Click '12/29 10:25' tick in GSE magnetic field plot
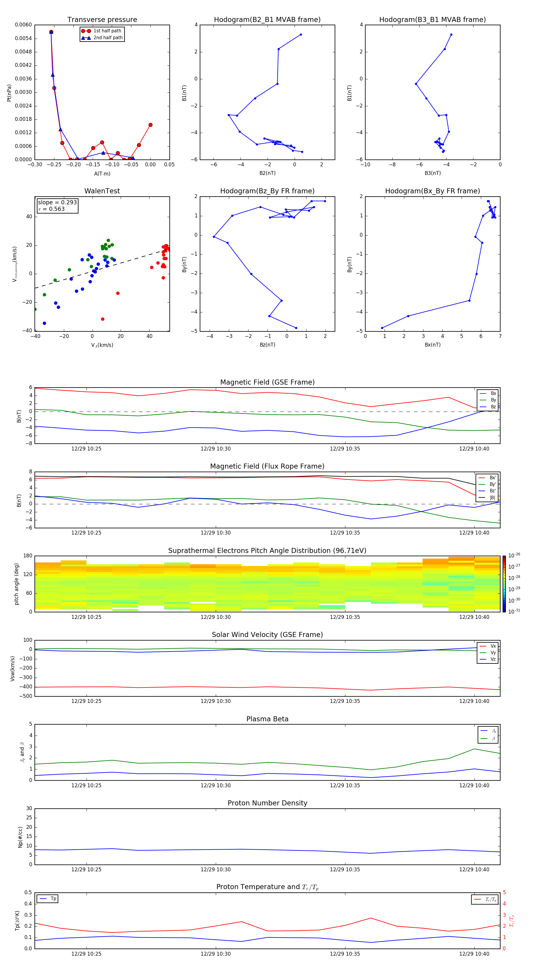Screen dimensions: 535x980 pyautogui.click(x=86, y=449)
